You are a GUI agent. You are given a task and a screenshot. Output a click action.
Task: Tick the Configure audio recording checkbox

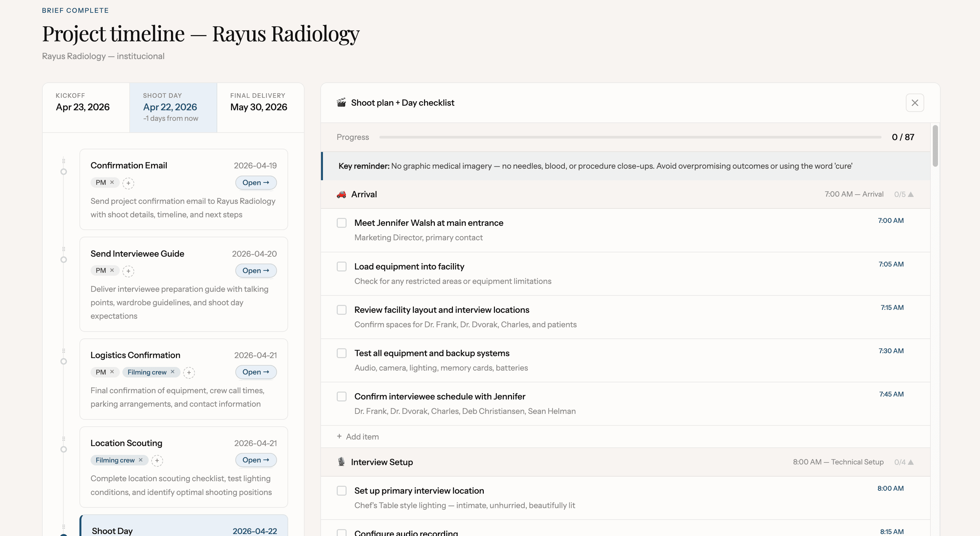coord(342,533)
